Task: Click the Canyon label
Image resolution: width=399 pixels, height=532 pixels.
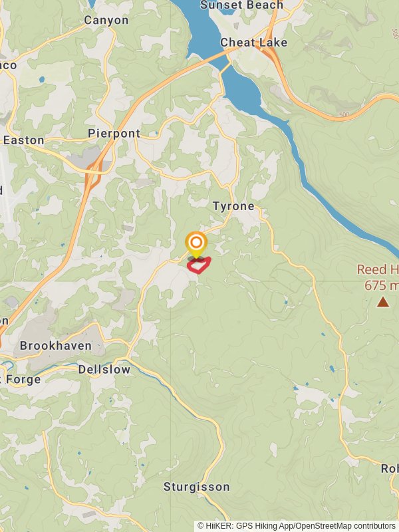Action: click(x=106, y=21)
